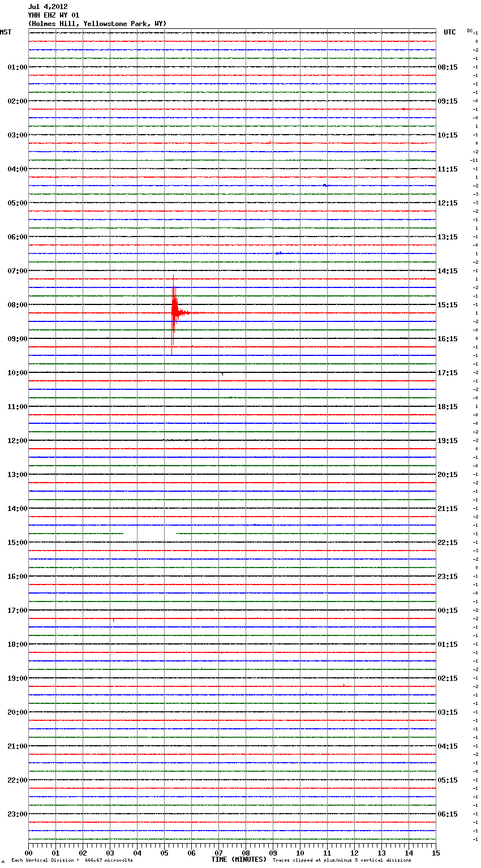Screen dimensions: 481x868
Task: Select the 04:00 MST row label
Action: click(18, 169)
